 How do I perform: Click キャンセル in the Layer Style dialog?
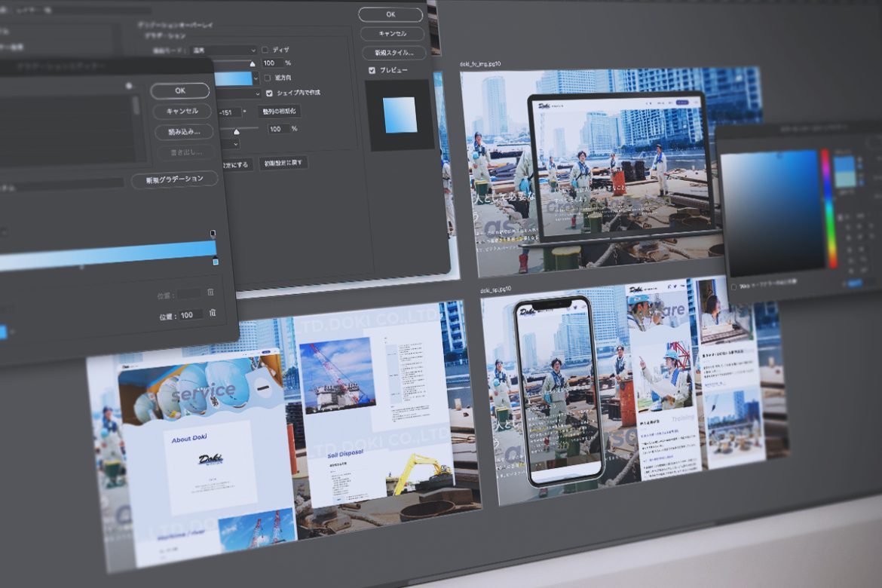pos(392,34)
